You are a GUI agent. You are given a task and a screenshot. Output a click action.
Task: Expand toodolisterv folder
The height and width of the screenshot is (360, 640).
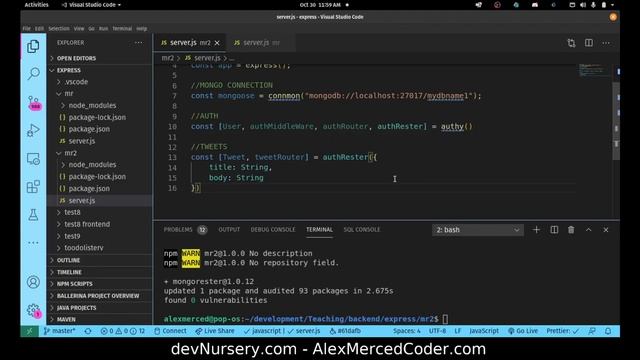(x=100, y=248)
